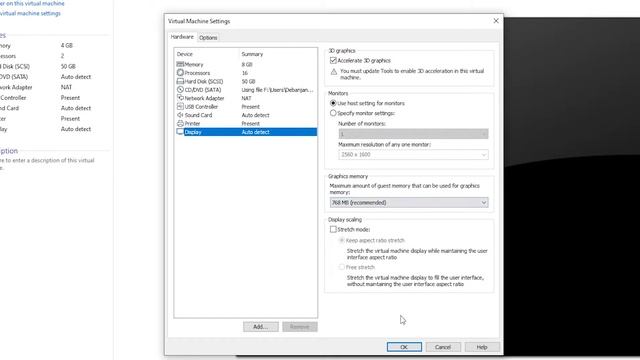Select the CD/DVD 'Using file' summary
Screen dimensions: 640x360
coord(278,90)
